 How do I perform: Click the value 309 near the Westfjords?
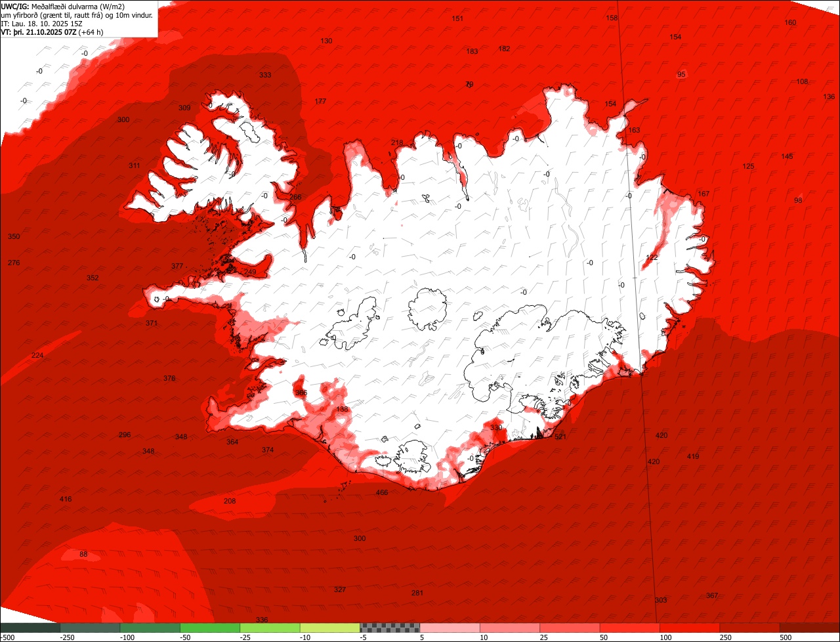[184, 108]
